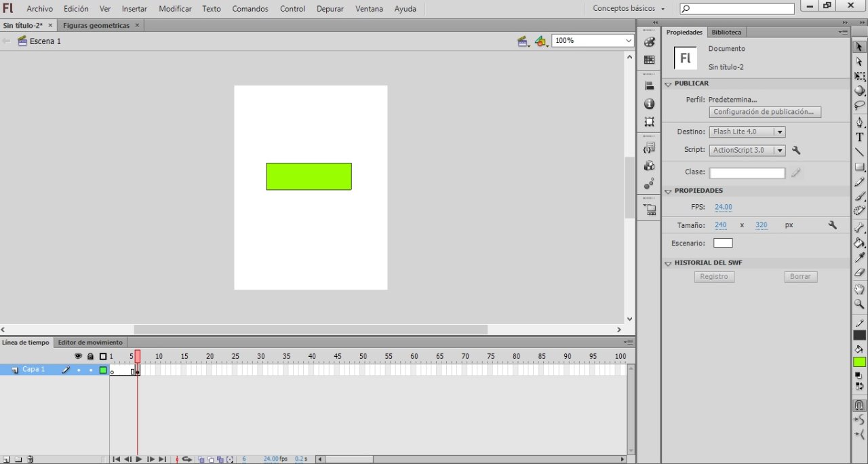Image resolution: width=868 pixels, height=464 pixels.
Task: Open the Modificar menu
Action: pyautogui.click(x=175, y=9)
